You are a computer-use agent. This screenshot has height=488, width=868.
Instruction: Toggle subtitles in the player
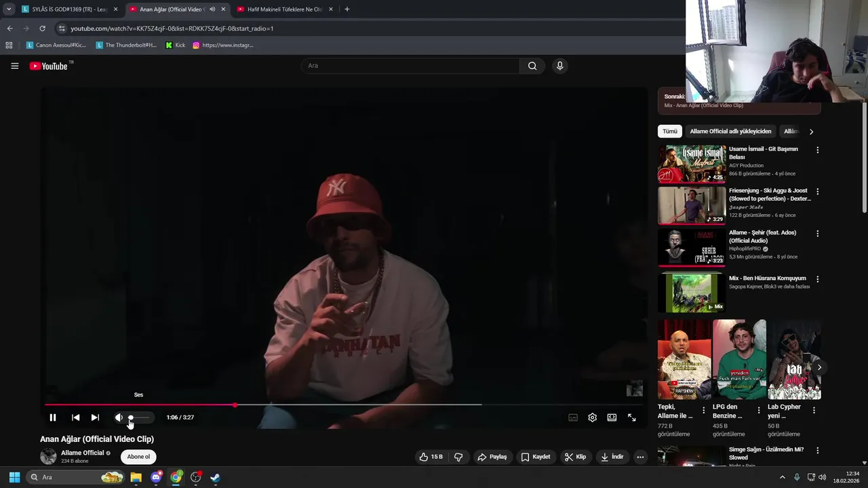[x=573, y=418]
